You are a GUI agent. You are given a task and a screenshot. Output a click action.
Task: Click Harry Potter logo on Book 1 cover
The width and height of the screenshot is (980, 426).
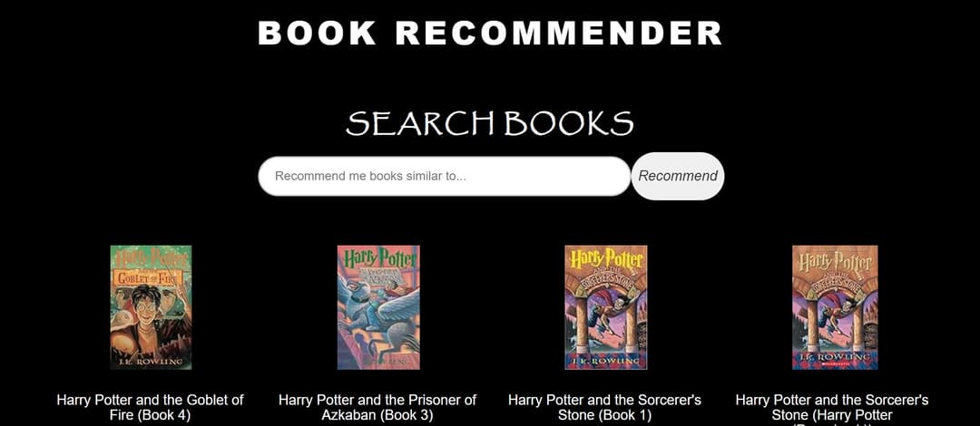pyautogui.click(x=605, y=258)
